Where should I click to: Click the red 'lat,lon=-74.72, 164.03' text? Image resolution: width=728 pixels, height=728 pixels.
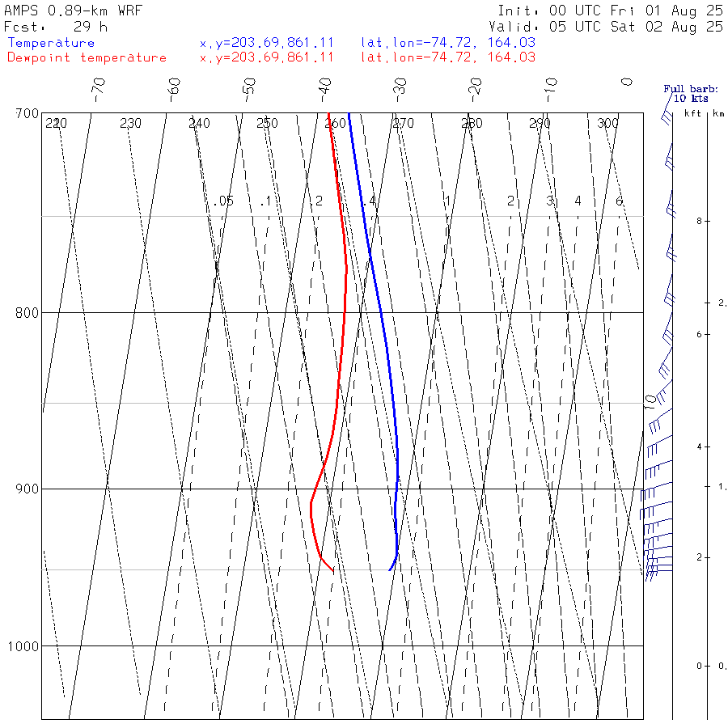448,57
